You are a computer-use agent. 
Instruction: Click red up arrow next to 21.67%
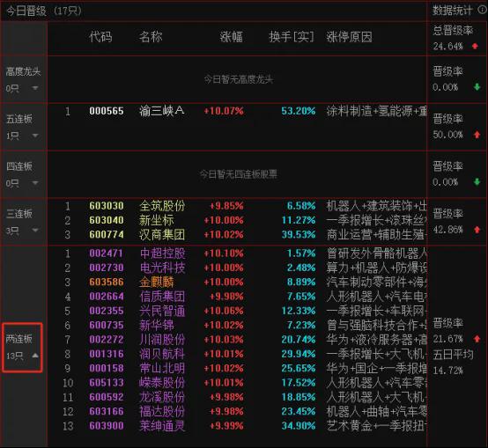tap(477, 339)
